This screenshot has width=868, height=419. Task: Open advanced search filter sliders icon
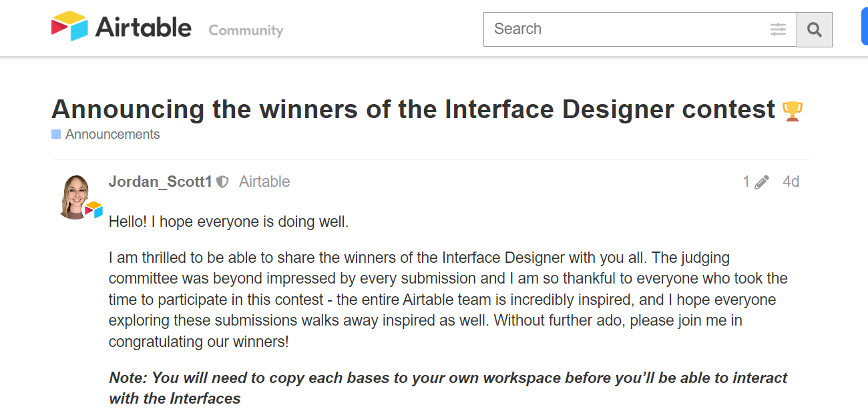click(778, 29)
